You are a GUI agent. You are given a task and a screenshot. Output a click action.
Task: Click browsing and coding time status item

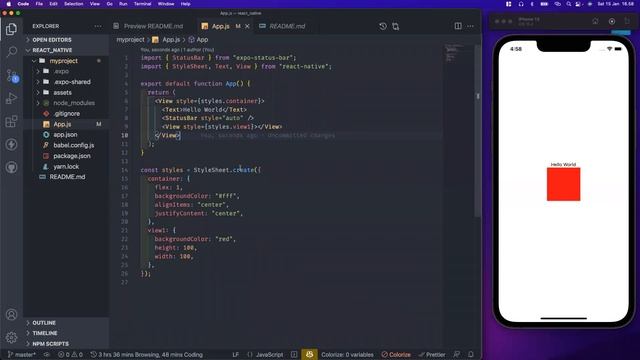(147, 354)
